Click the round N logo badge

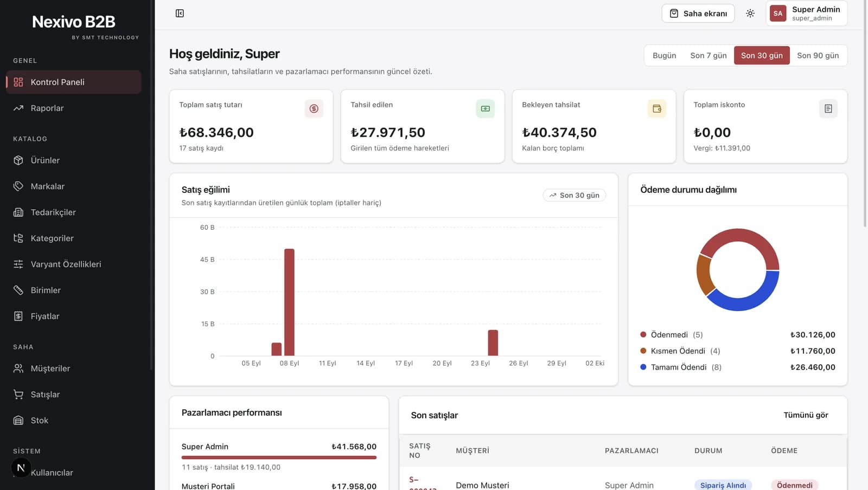pyautogui.click(x=21, y=467)
